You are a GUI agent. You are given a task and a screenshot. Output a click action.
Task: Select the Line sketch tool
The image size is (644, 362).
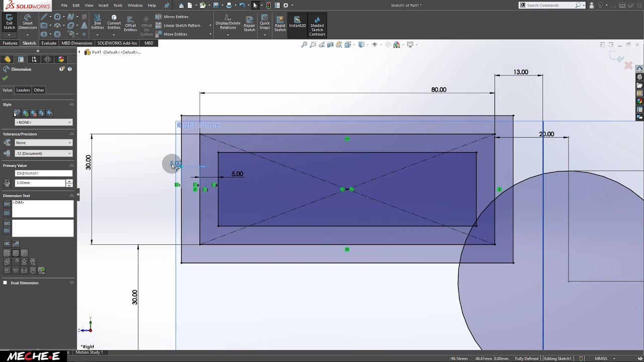tap(44, 17)
